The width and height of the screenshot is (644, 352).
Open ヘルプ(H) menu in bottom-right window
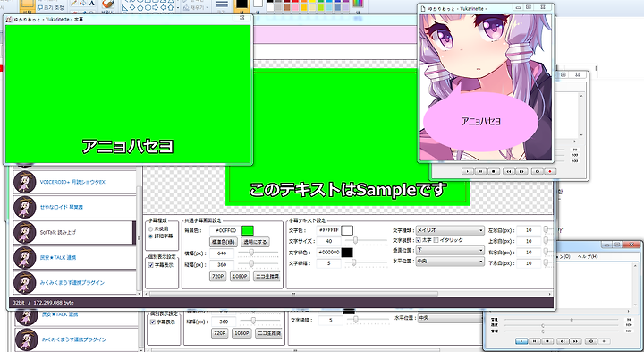point(588,256)
